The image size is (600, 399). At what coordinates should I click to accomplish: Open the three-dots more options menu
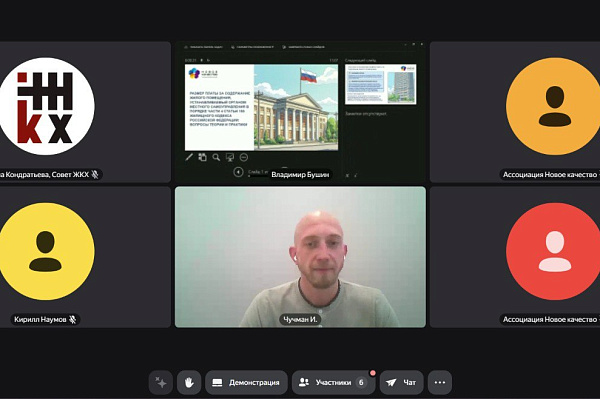[440, 382]
